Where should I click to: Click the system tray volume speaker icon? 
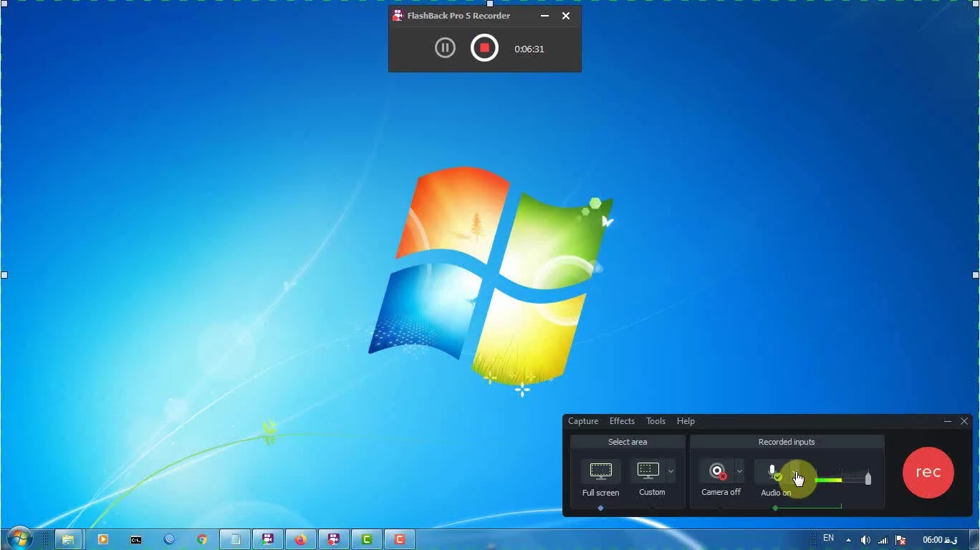pos(865,540)
